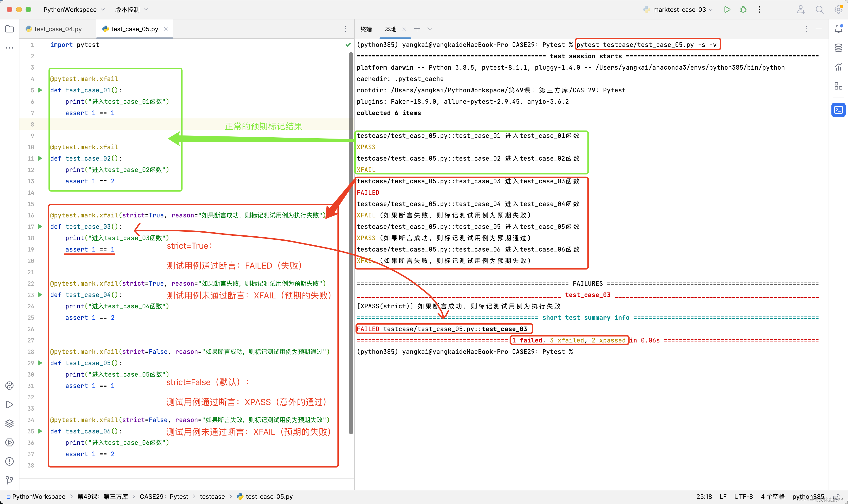The image size is (848, 504).
Task: Open the Python Console tool window
Action: tap(9, 386)
